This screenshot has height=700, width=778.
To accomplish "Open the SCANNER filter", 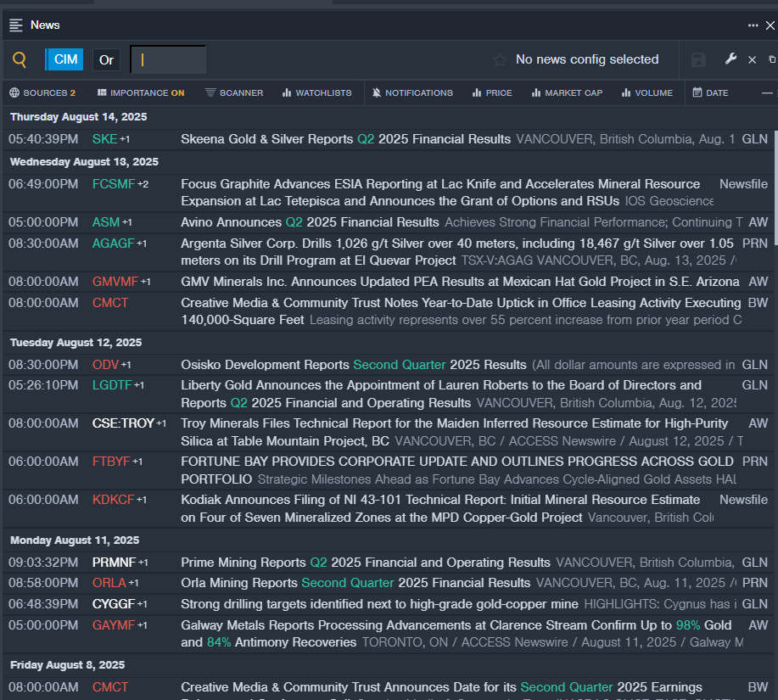I will (x=234, y=92).
